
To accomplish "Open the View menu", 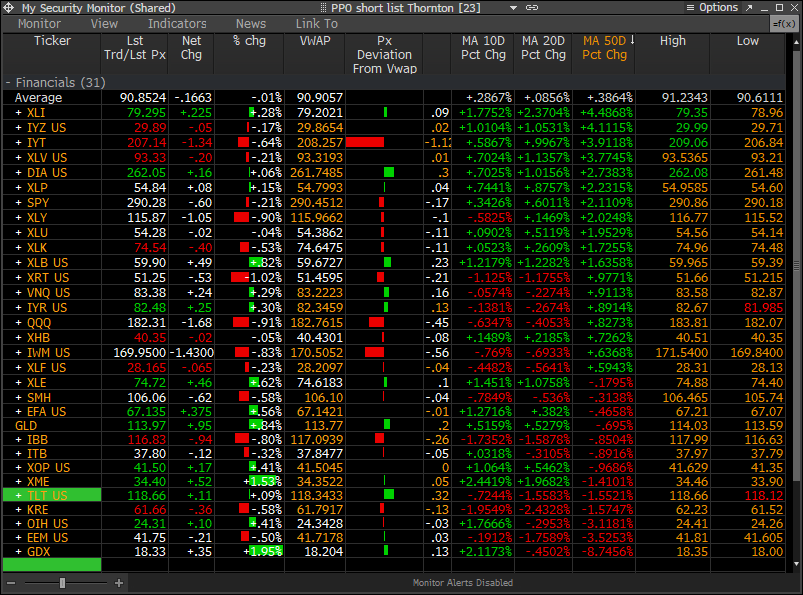I will pos(104,24).
